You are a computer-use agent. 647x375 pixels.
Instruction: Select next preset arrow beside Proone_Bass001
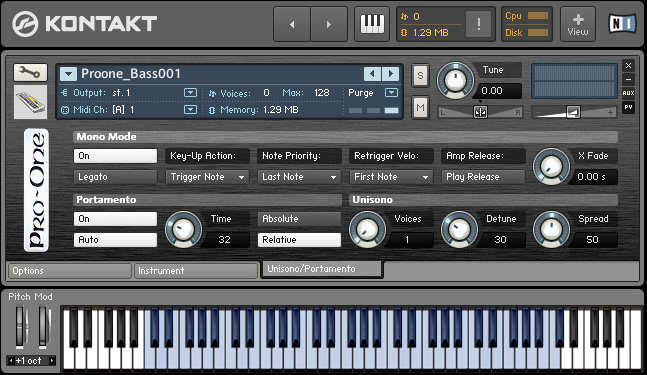tap(390, 74)
